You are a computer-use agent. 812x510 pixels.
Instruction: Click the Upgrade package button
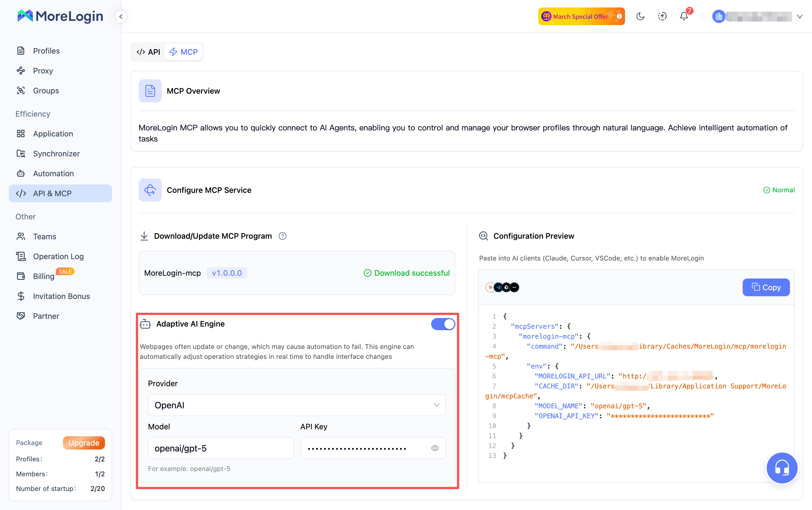(84, 443)
